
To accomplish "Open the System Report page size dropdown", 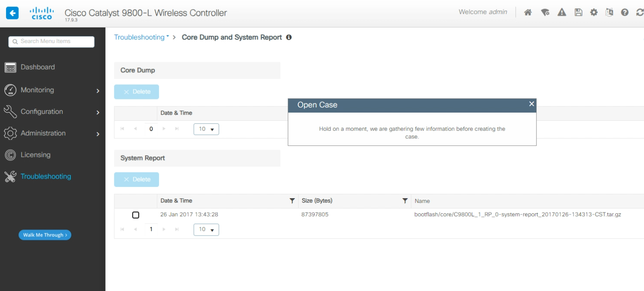I will click(206, 230).
